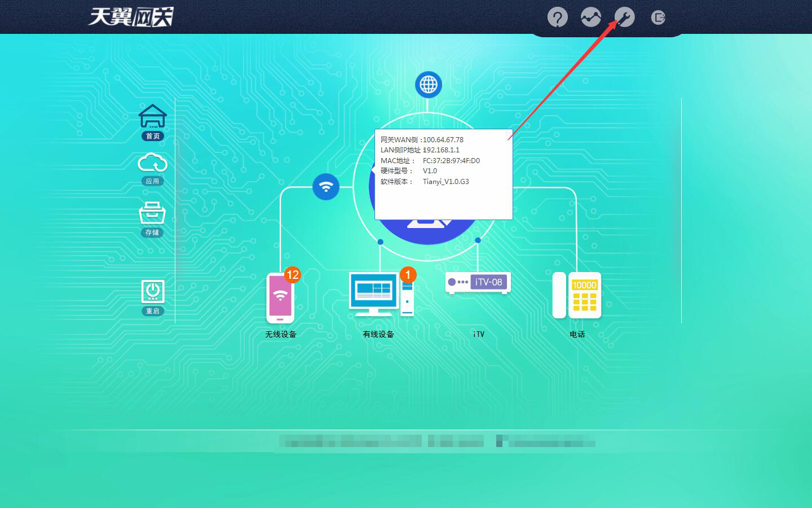Click the 天翼网关 logo
812x508 pixels.
click(x=131, y=17)
